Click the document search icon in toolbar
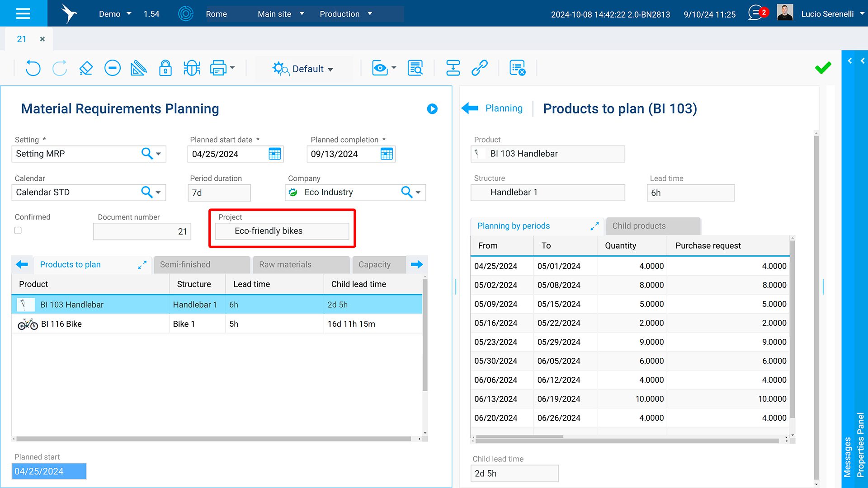This screenshot has width=868, height=488. (x=415, y=69)
